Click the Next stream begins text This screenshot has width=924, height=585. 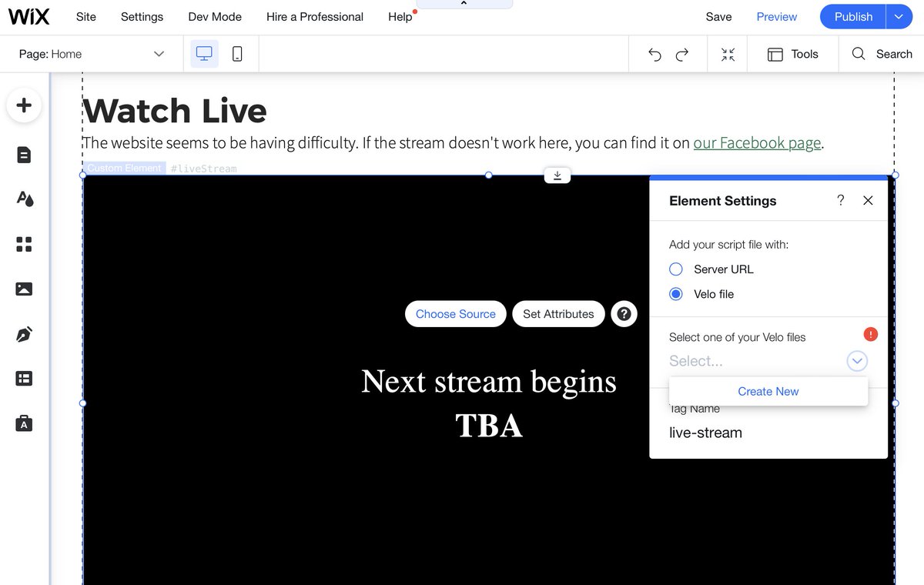489,381
